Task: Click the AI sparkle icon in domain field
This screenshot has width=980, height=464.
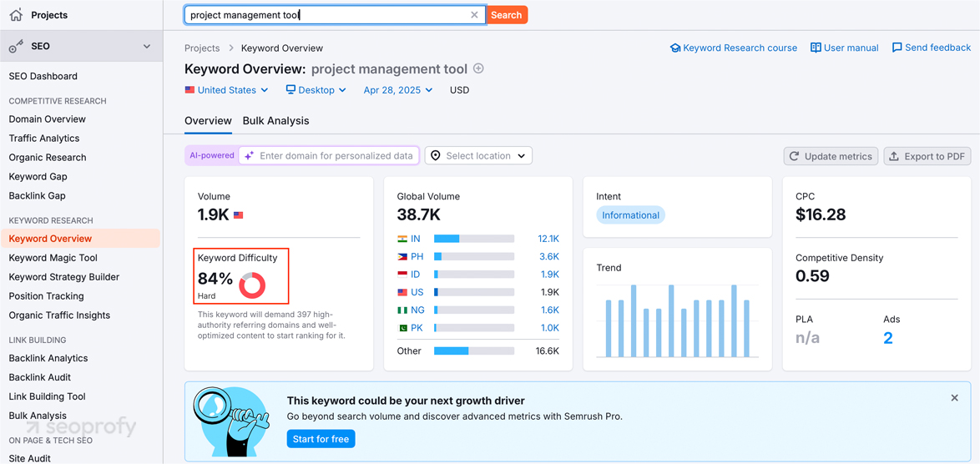Action: [249, 156]
